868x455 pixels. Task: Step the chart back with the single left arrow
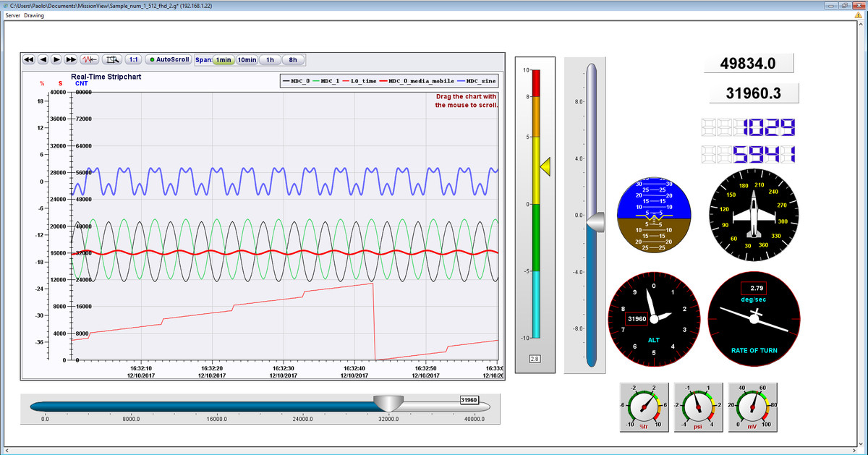(43, 59)
